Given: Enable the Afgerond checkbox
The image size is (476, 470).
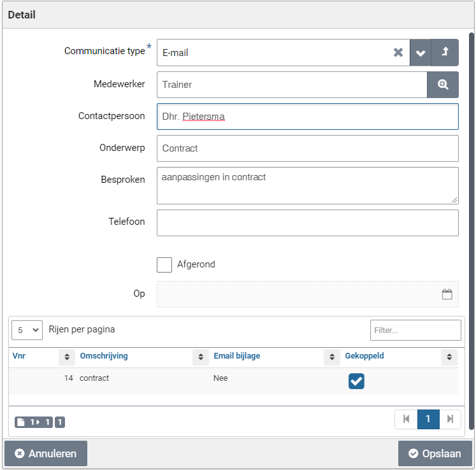Looking at the screenshot, I should coord(164,265).
